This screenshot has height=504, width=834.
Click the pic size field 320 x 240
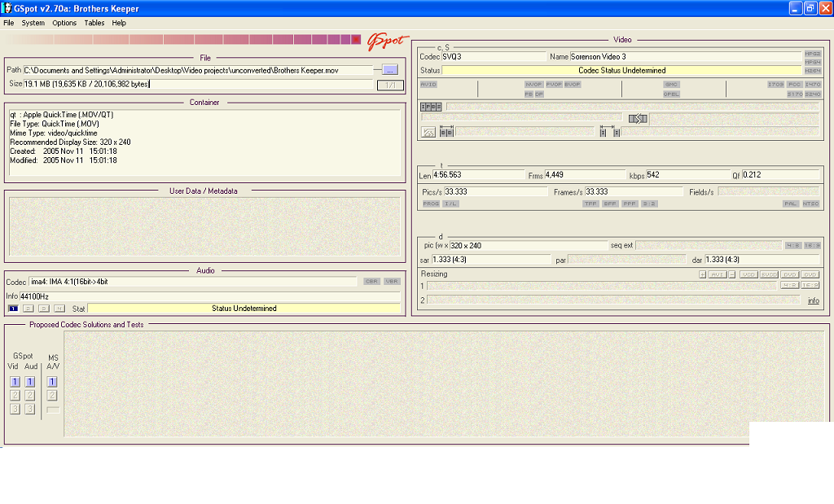coord(529,246)
